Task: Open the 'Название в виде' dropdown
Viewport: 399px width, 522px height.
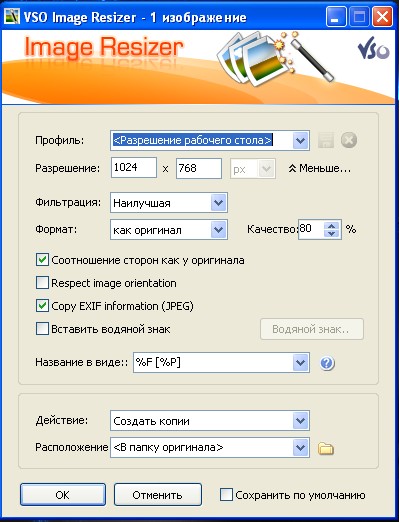Action: pyautogui.click(x=300, y=362)
